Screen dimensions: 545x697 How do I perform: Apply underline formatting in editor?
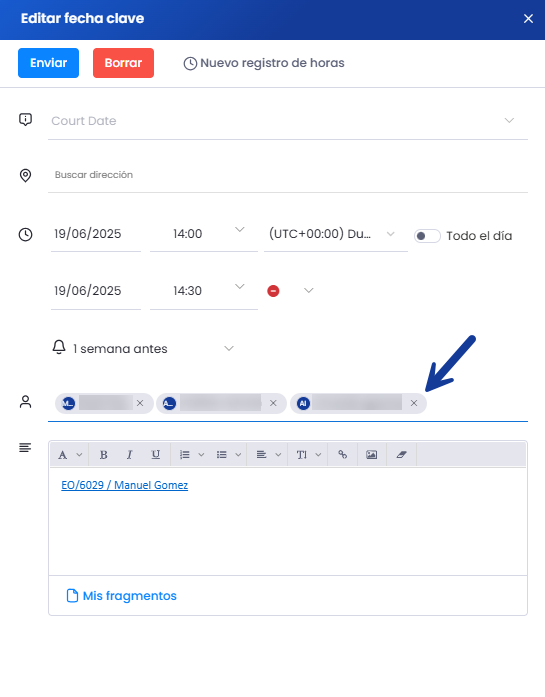point(155,455)
